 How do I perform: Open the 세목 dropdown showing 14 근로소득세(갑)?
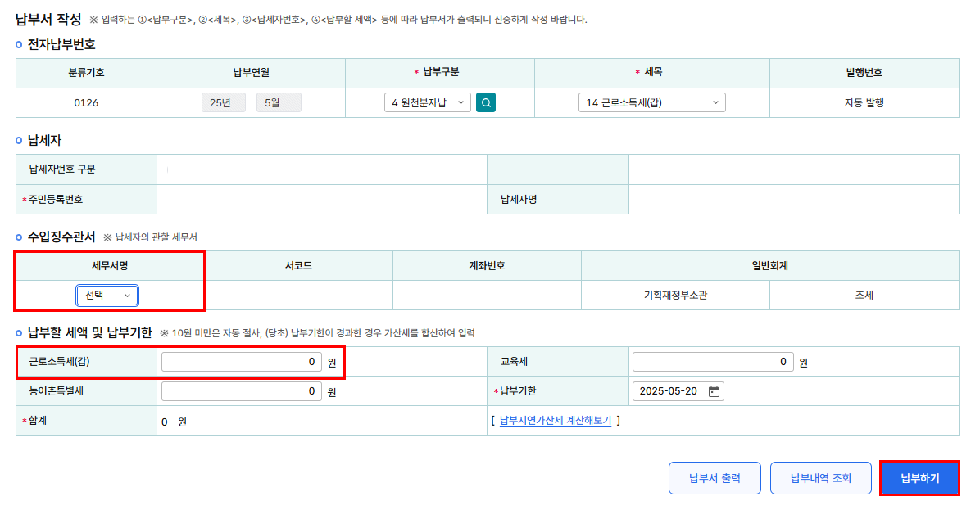[x=651, y=102]
